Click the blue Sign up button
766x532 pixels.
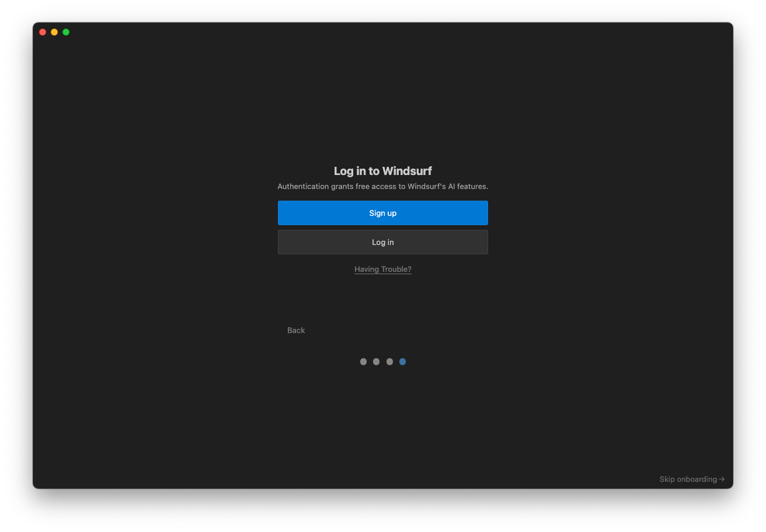(x=382, y=213)
